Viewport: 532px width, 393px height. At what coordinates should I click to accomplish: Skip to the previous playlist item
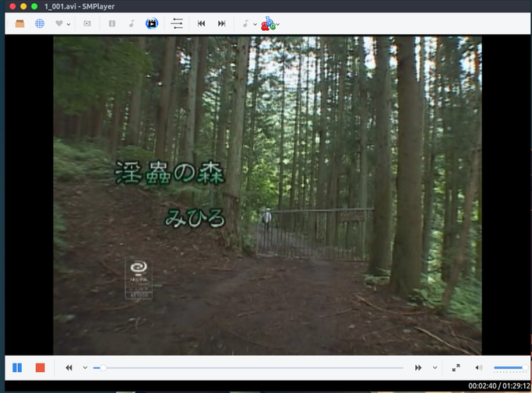pos(201,23)
